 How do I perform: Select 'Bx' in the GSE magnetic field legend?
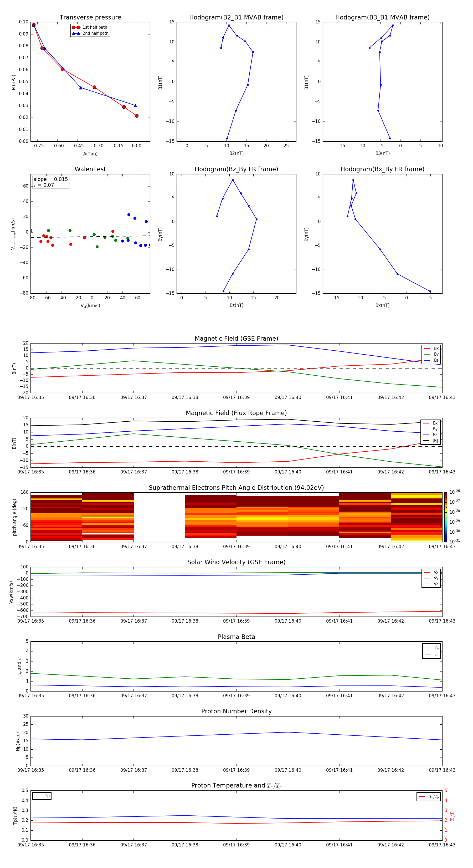(431, 349)
